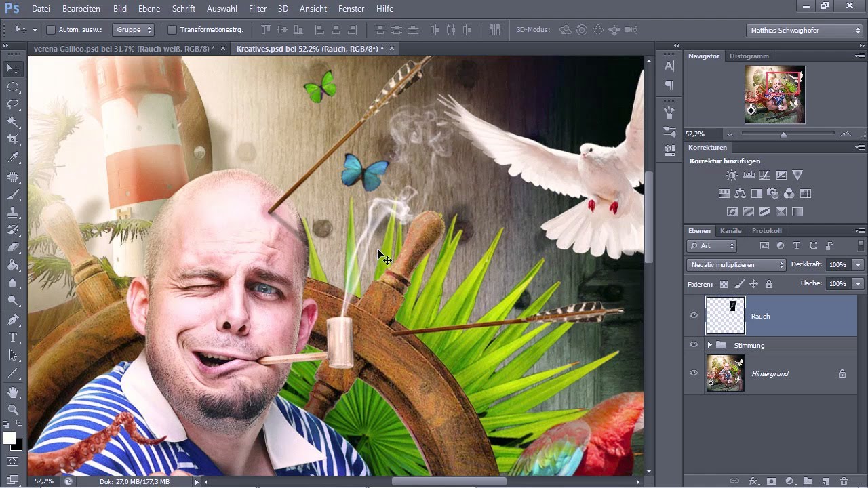
Task: Open the Filter menu
Action: 257,9
